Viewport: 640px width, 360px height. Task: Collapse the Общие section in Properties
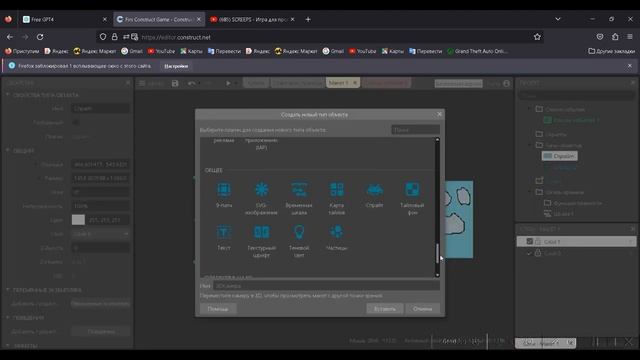(x=7, y=150)
